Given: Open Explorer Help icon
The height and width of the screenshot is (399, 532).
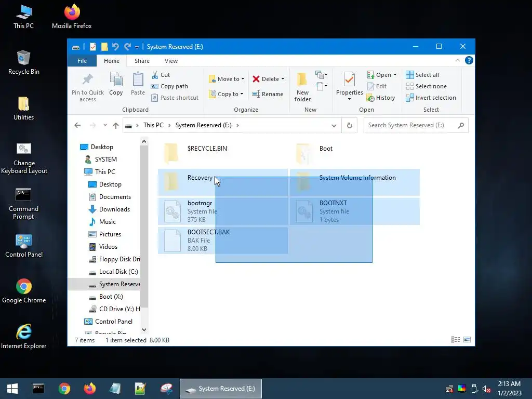Looking at the screenshot, I should pos(469,60).
